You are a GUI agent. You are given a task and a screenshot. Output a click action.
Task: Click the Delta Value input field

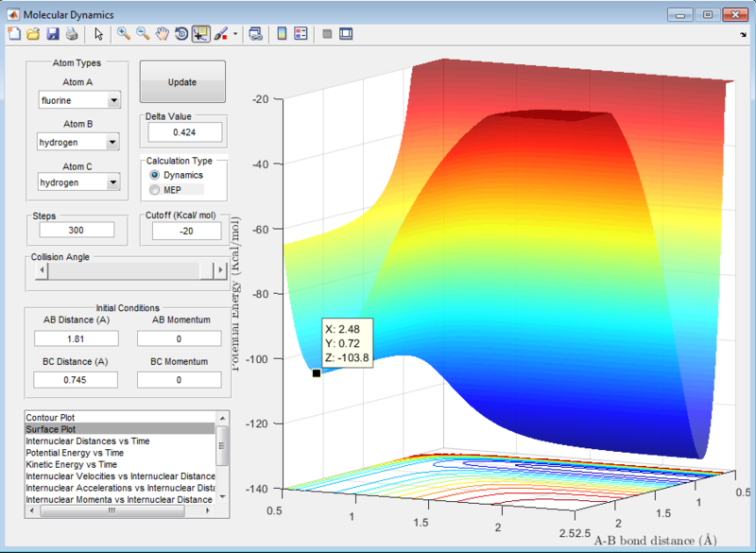coord(182,132)
